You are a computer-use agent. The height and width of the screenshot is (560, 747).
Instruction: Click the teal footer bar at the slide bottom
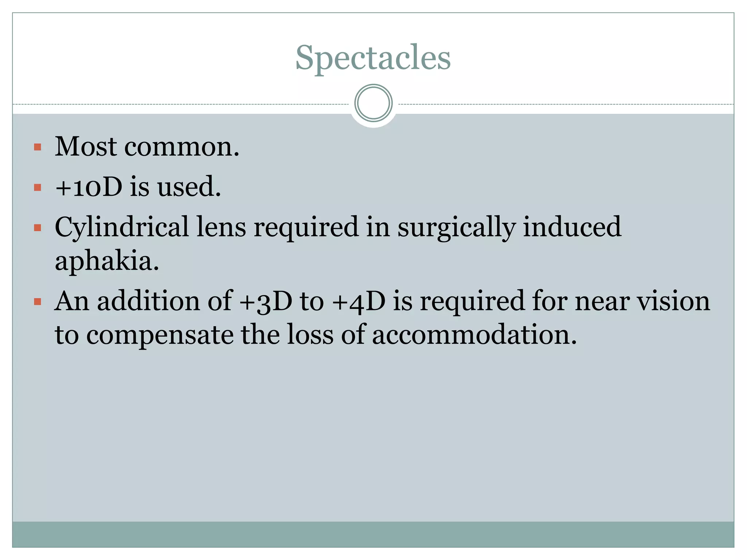pyautogui.click(x=373, y=534)
